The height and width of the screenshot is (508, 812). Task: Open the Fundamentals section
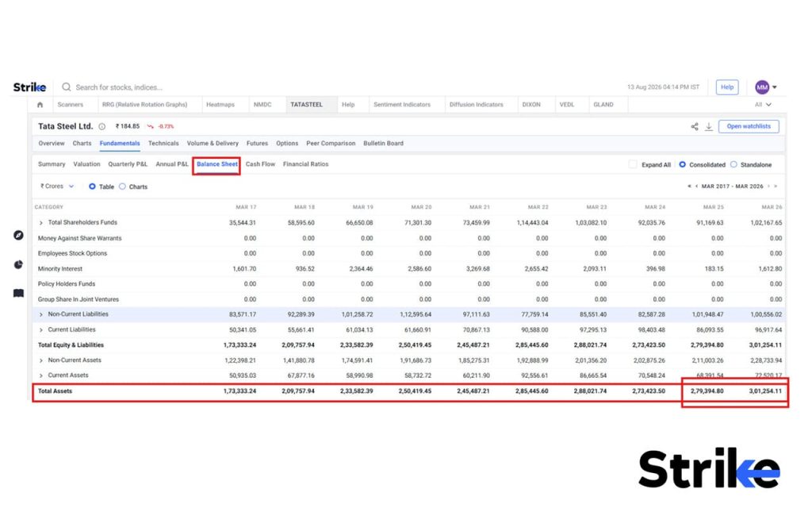[x=120, y=144]
